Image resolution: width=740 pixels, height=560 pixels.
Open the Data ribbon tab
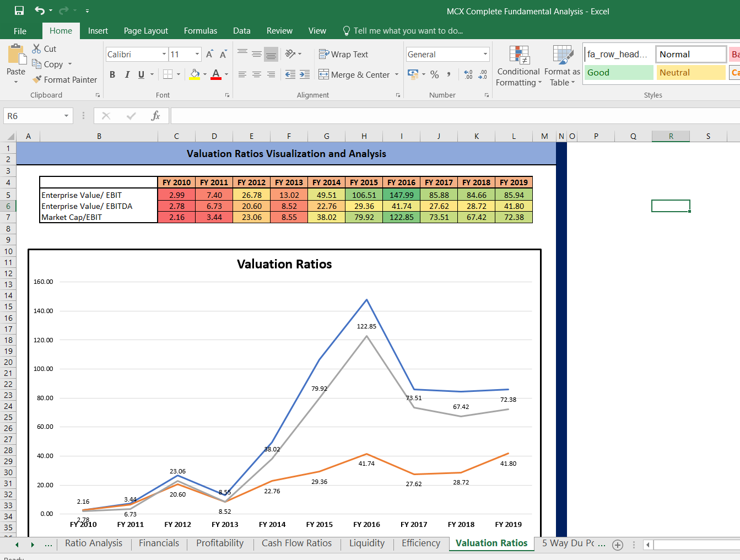click(x=242, y=31)
